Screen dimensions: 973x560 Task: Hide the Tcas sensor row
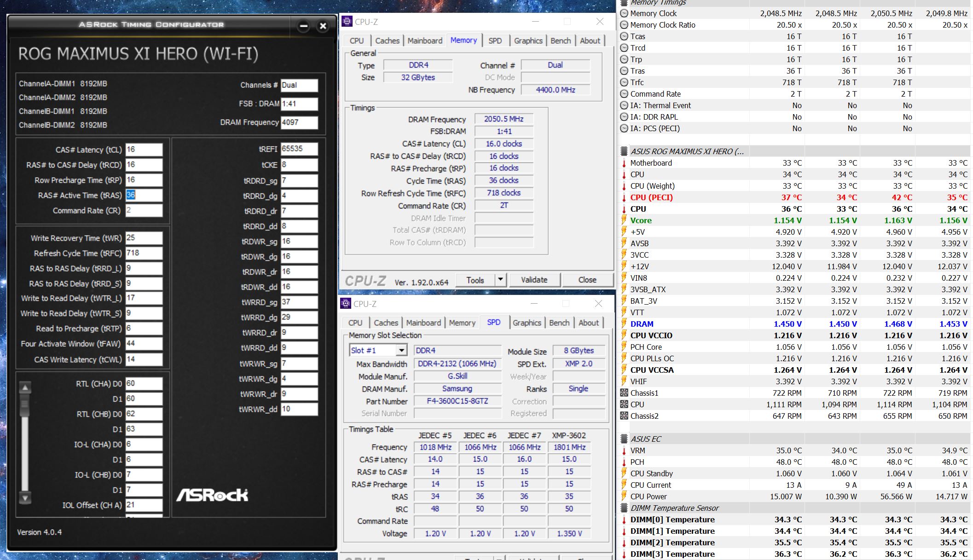tap(625, 36)
